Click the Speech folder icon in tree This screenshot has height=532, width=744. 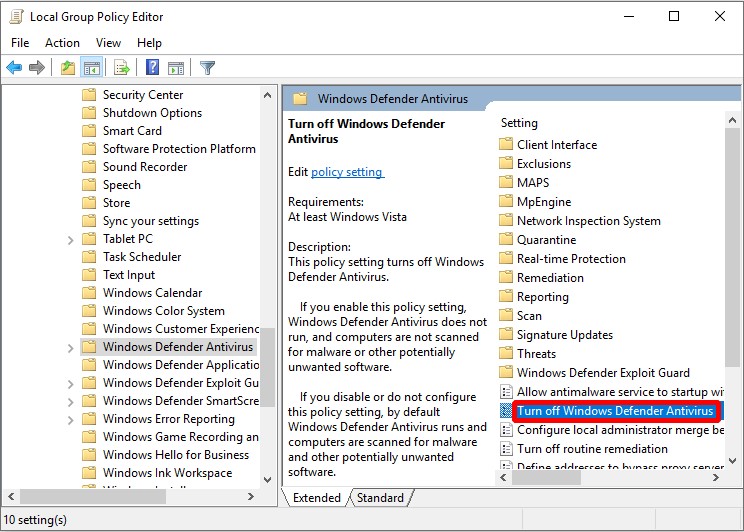click(89, 185)
